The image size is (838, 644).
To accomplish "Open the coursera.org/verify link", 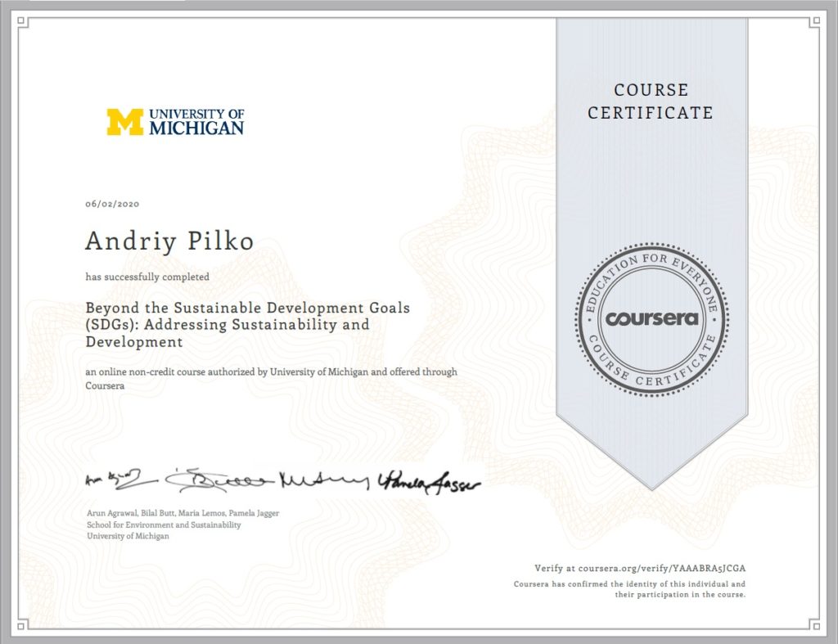I will [640, 567].
